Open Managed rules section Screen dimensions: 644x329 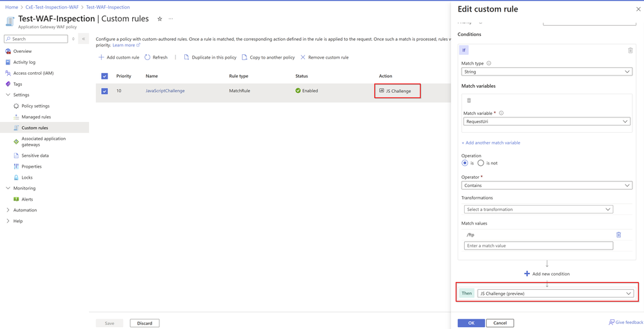tap(36, 117)
